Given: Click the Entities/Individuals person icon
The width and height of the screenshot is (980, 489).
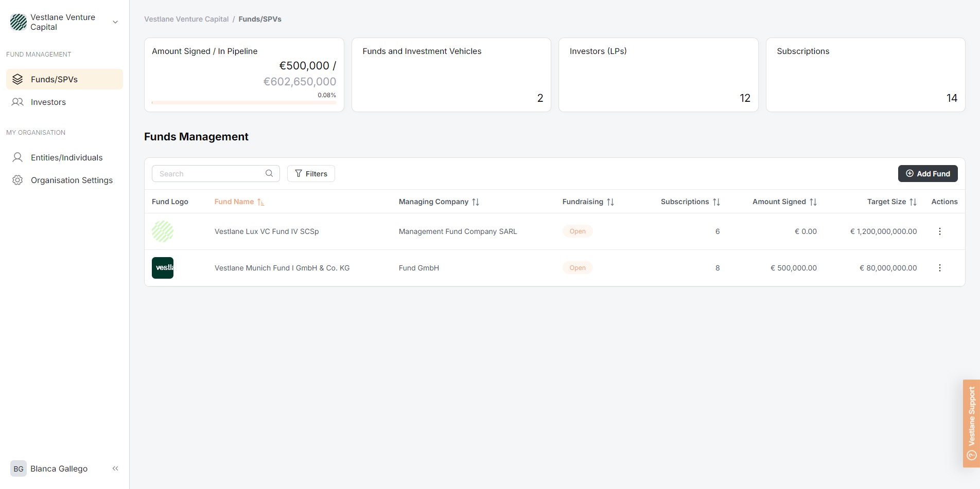Looking at the screenshot, I should (x=17, y=157).
